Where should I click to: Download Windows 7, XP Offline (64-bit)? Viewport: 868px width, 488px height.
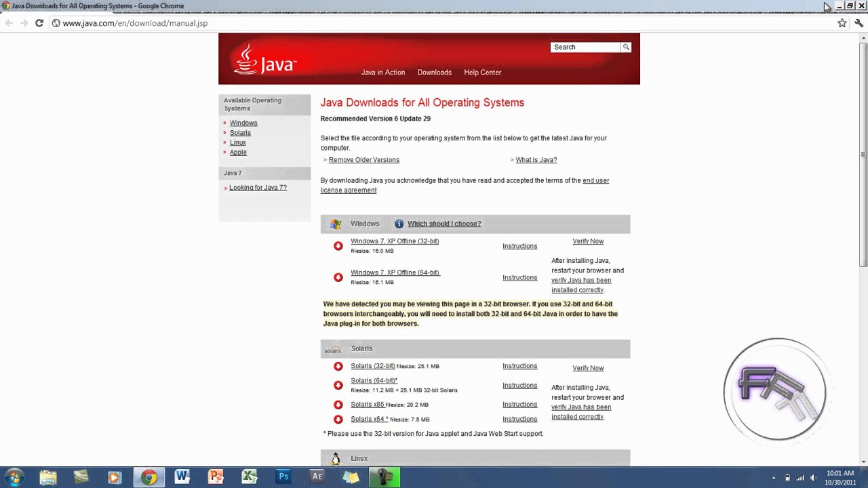[395, 272]
